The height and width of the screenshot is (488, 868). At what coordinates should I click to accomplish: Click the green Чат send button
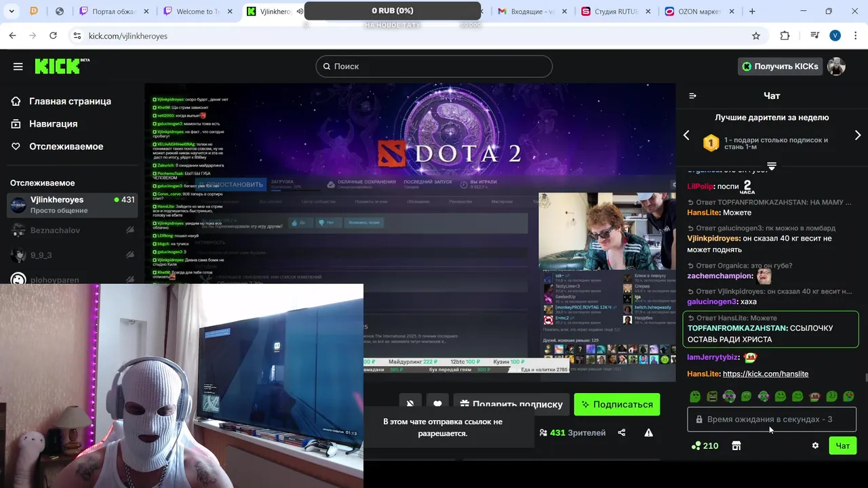point(842,446)
